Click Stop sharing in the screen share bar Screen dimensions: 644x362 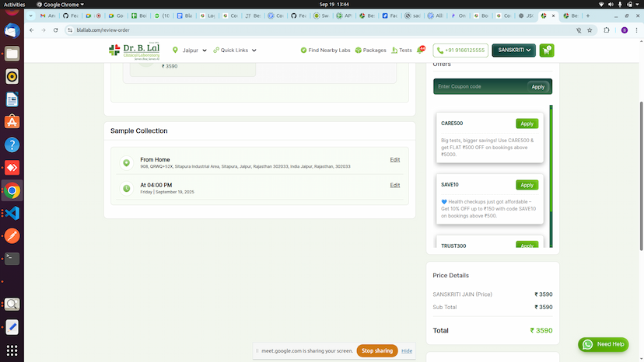[x=376, y=350]
